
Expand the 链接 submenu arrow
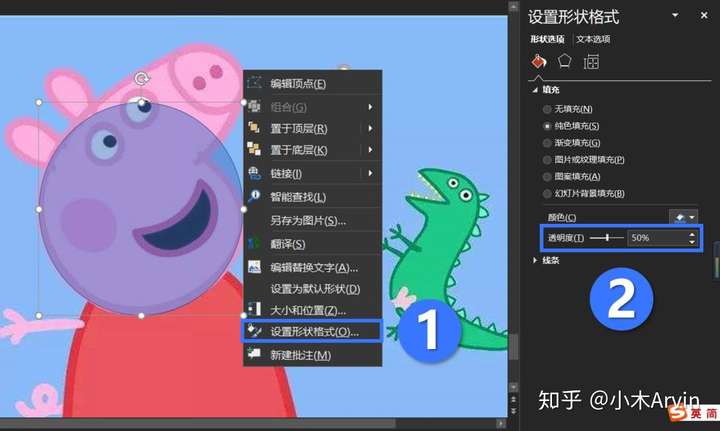[370, 173]
